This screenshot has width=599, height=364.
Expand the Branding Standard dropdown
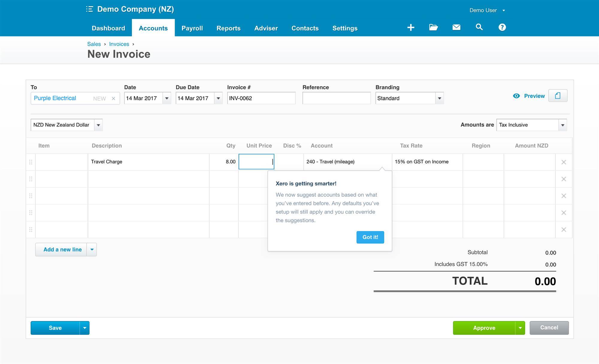pyautogui.click(x=438, y=98)
